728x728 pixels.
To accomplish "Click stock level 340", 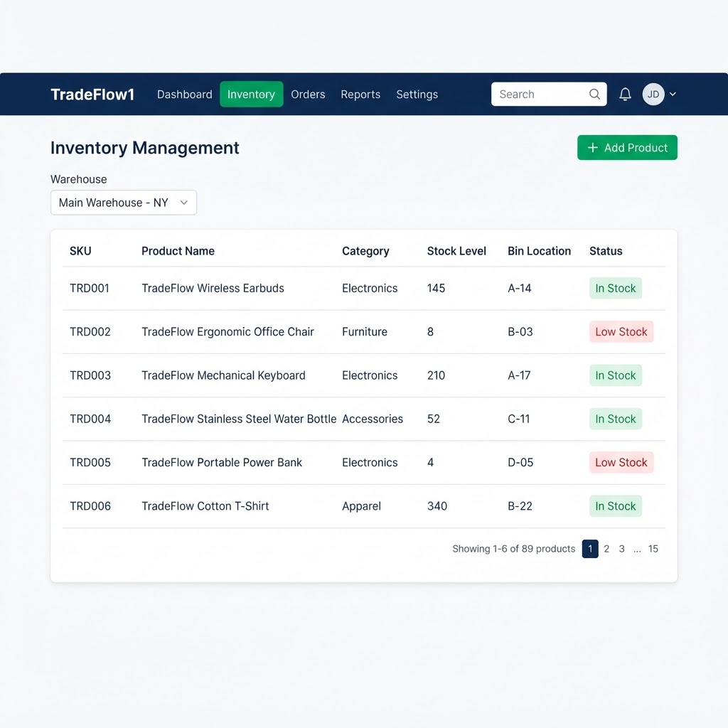I will tap(437, 506).
